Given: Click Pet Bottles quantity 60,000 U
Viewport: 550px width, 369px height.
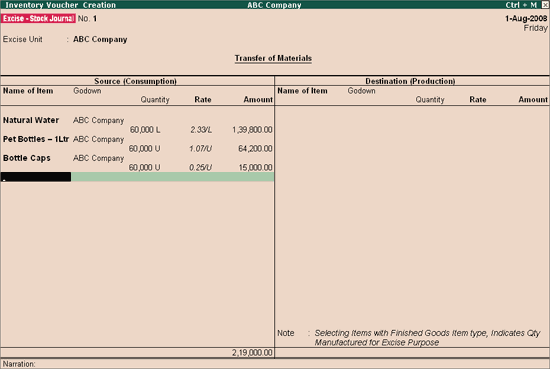Looking at the screenshot, I should 144,149.
